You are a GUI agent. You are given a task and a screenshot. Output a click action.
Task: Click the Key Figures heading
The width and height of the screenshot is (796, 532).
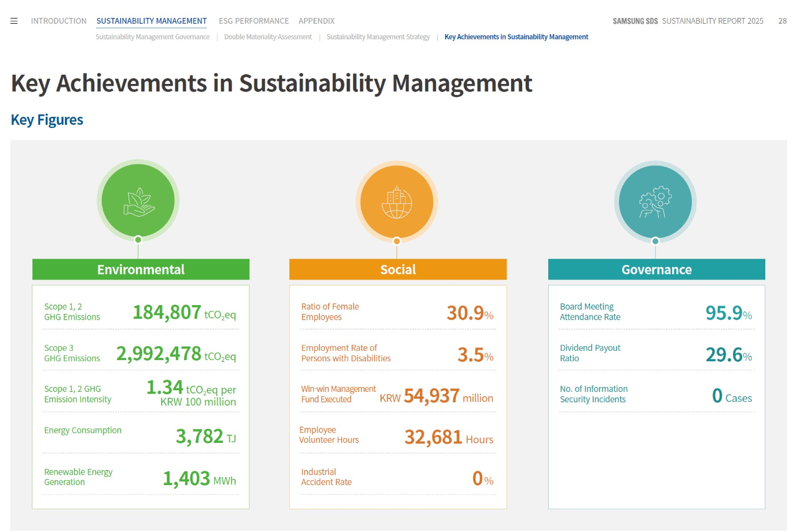coord(47,120)
